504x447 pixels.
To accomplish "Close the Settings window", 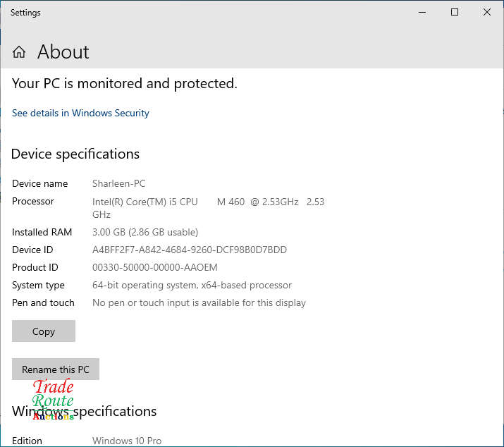I will pyautogui.click(x=487, y=12).
